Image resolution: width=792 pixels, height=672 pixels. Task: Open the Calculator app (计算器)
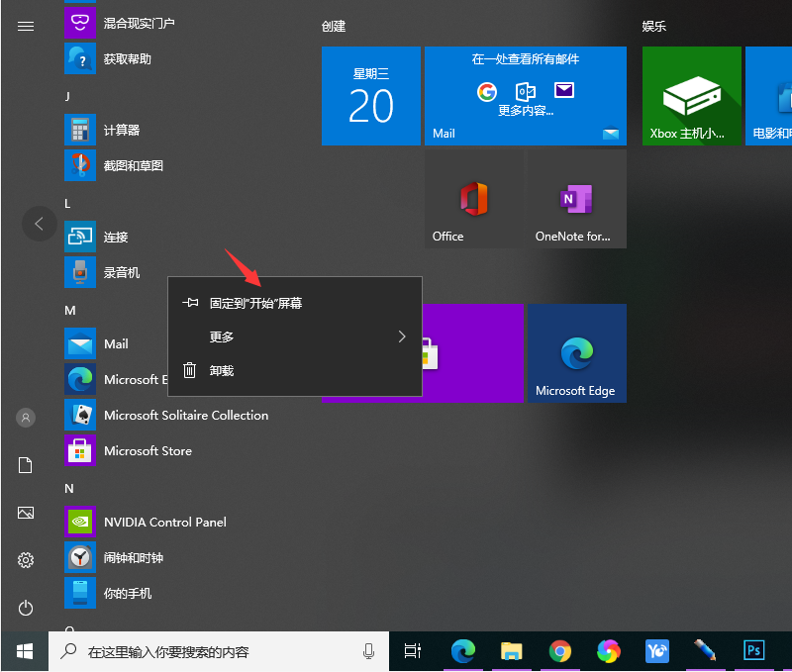[x=121, y=131]
